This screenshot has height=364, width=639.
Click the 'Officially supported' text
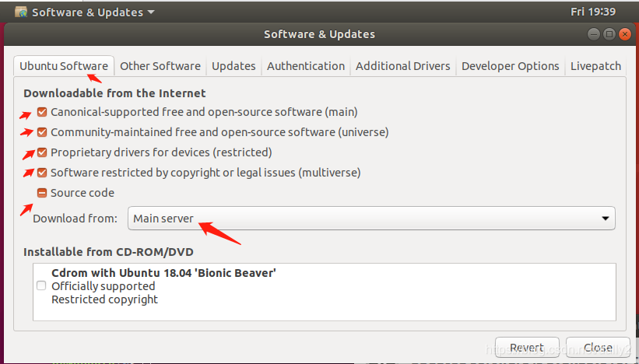click(x=103, y=286)
